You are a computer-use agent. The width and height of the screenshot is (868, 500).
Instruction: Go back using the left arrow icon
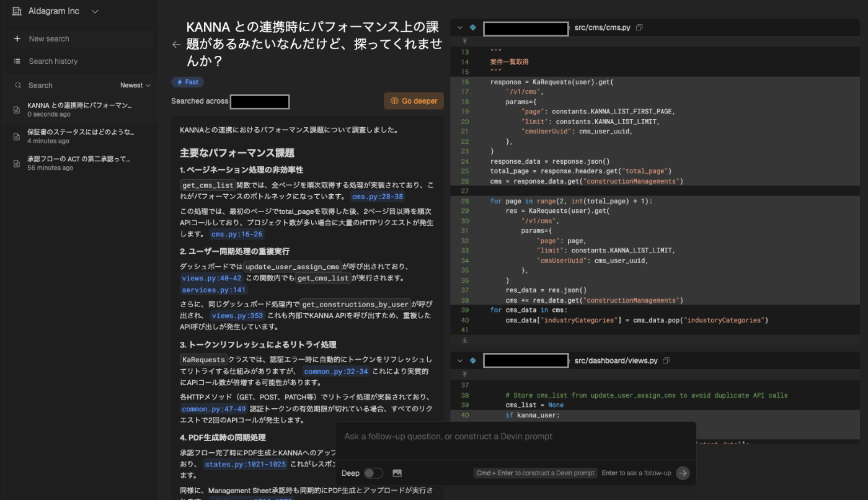pyautogui.click(x=176, y=44)
